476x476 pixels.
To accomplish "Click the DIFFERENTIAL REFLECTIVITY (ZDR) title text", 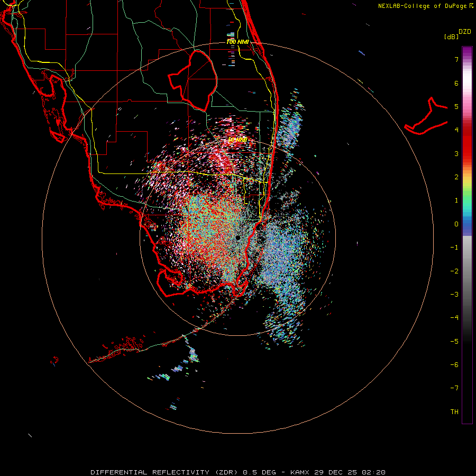I will pyautogui.click(x=165, y=472).
